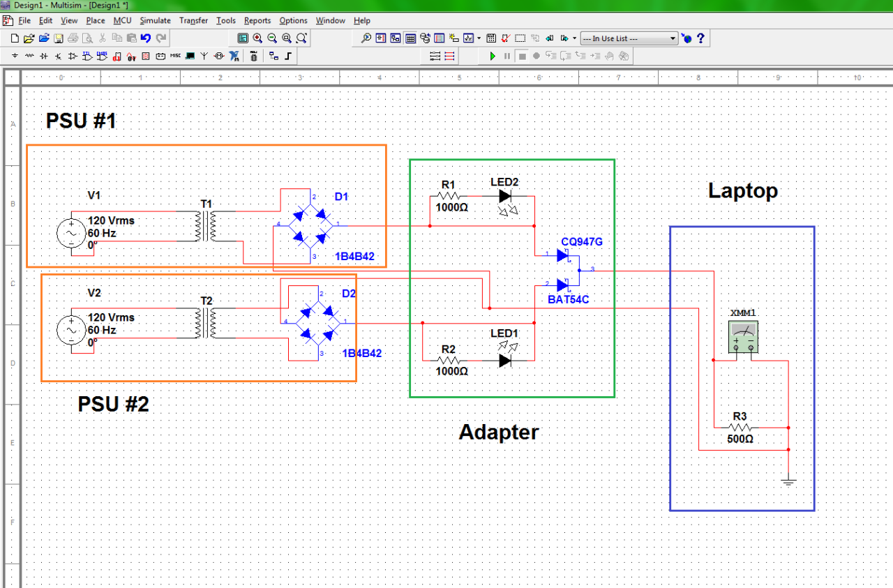Open the Transfer menu
Image resolution: width=893 pixels, height=588 pixels.
click(x=193, y=20)
